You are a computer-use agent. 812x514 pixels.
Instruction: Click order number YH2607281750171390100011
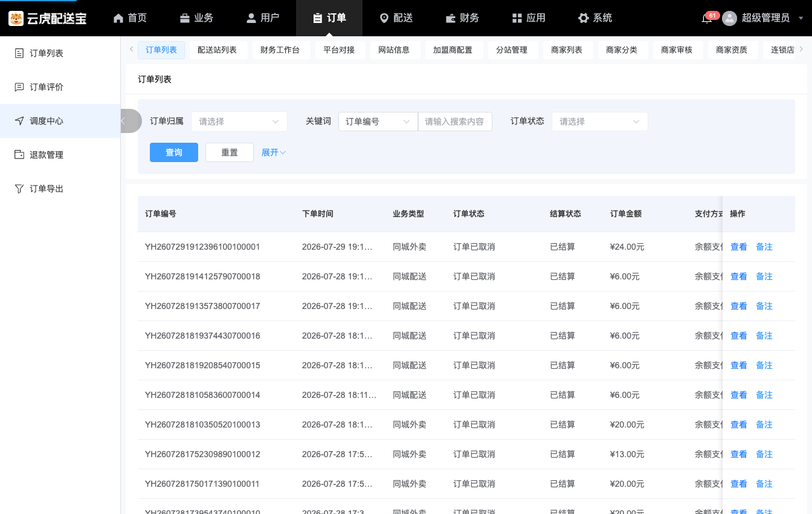tap(202, 484)
